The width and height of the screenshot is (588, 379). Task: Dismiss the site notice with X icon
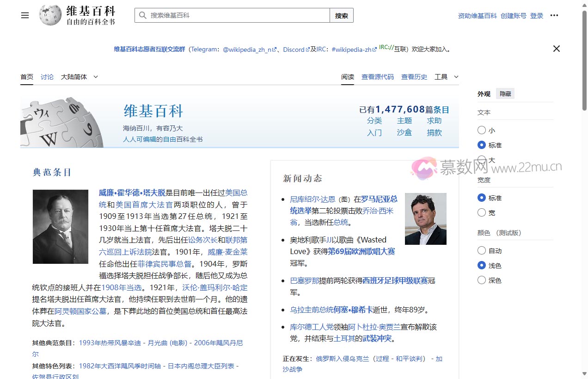[x=557, y=49]
